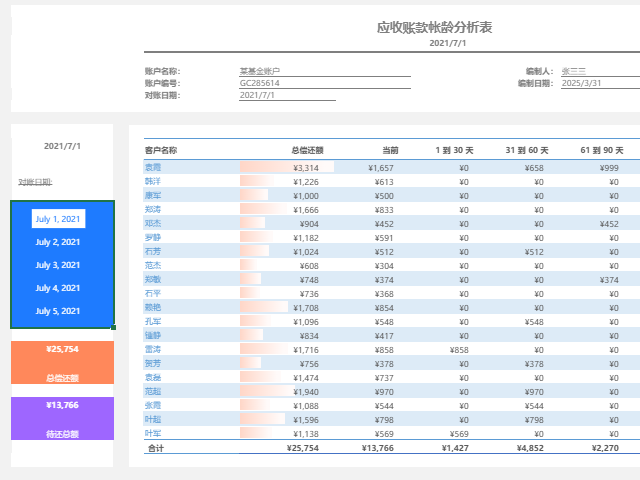Open customer link 赖艳
Screen dimensions: 640x480
coord(153,307)
